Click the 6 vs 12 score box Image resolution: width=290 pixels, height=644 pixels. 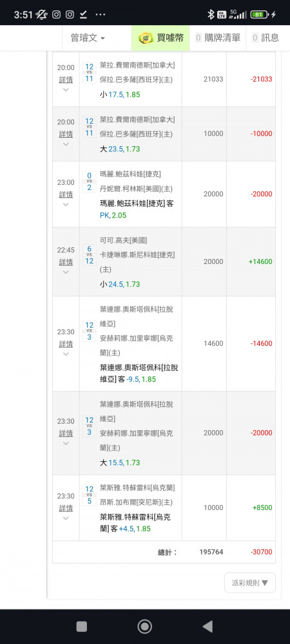pyautogui.click(x=89, y=255)
